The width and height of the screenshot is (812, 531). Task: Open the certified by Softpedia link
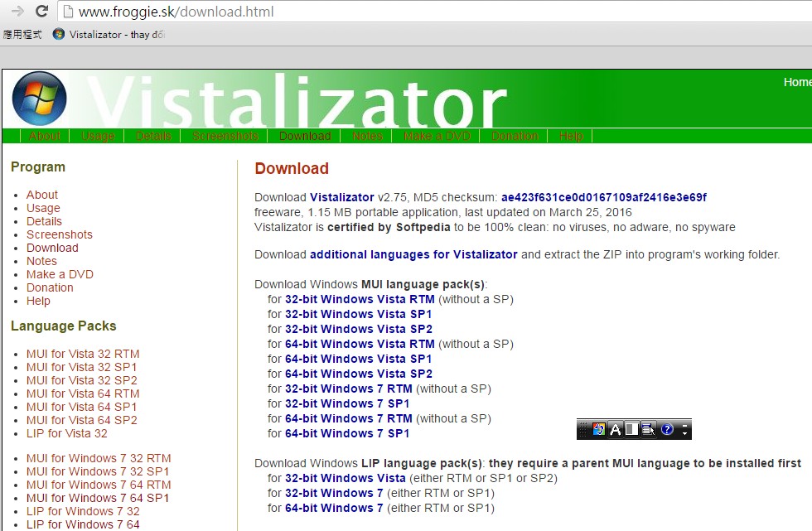[389, 227]
